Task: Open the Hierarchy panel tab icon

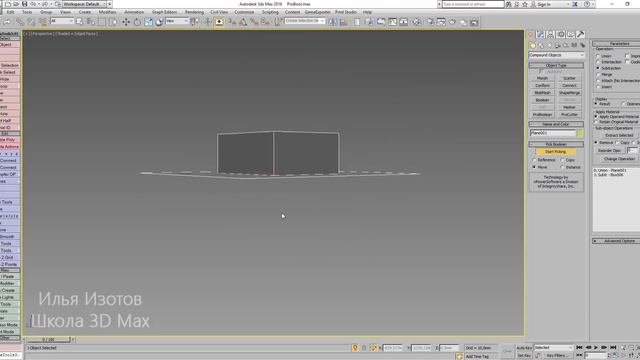Action: (550, 34)
